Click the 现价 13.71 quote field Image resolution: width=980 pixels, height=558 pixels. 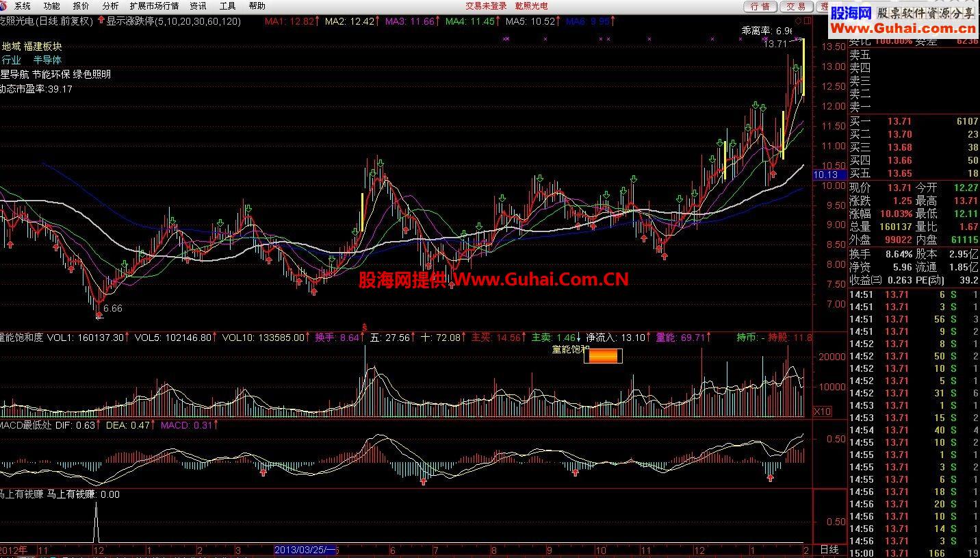pos(881,188)
